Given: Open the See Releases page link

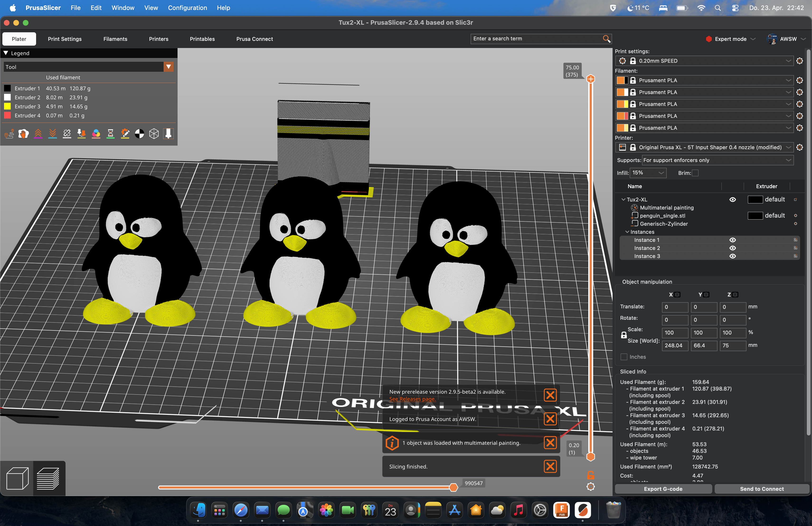Looking at the screenshot, I should [412, 399].
